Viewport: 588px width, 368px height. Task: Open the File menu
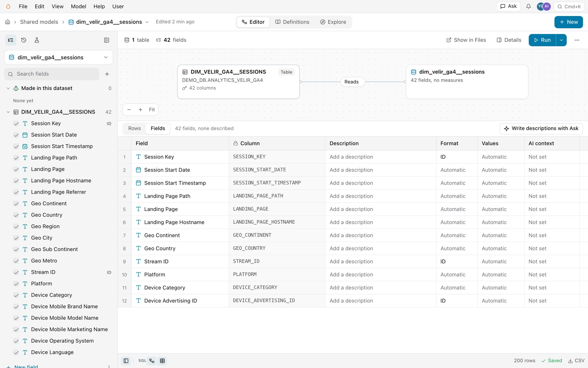coord(23,7)
